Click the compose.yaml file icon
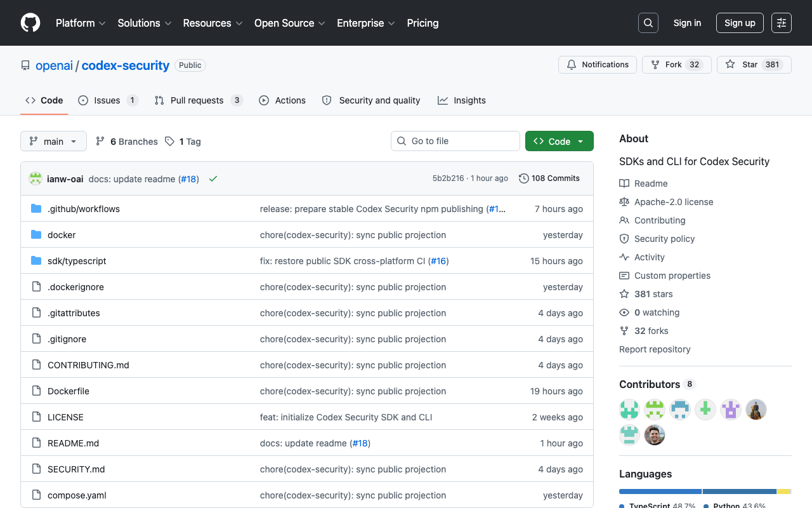This screenshot has width=812, height=508. click(x=36, y=495)
